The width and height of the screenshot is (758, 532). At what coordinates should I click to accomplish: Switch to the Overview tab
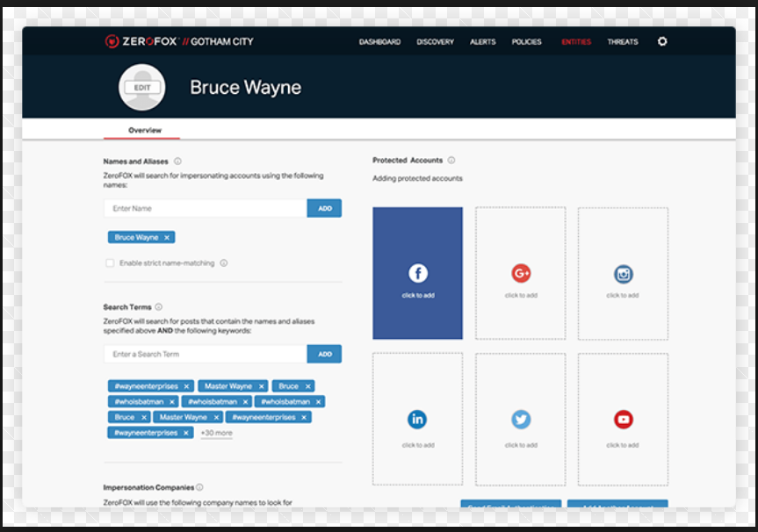pos(145,130)
